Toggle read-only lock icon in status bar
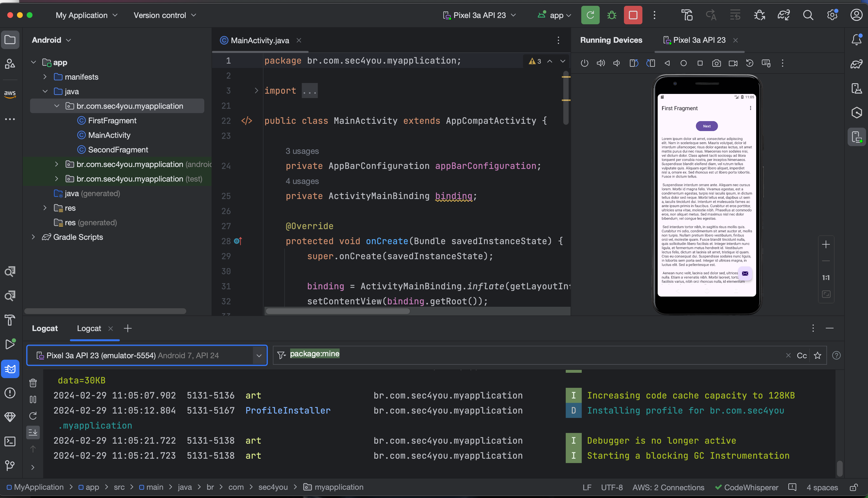The width and height of the screenshot is (868, 498). tap(854, 487)
